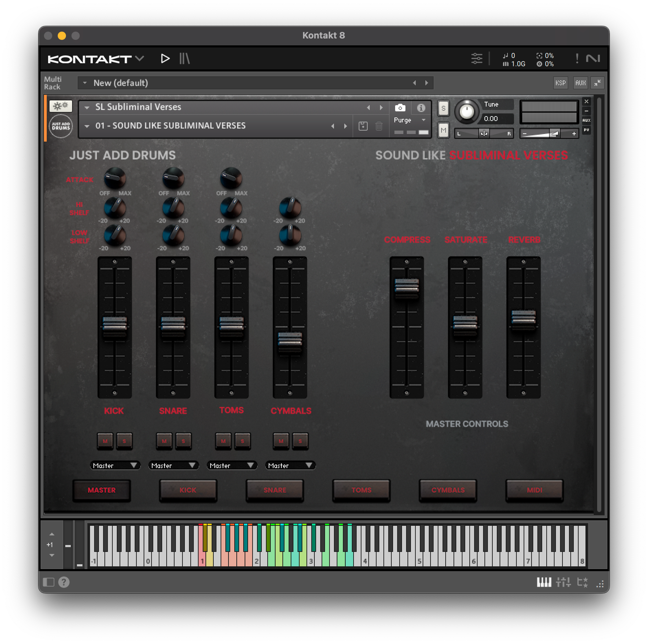The width and height of the screenshot is (648, 644).
Task: Open the Toms output Master dropdown
Action: (x=232, y=465)
